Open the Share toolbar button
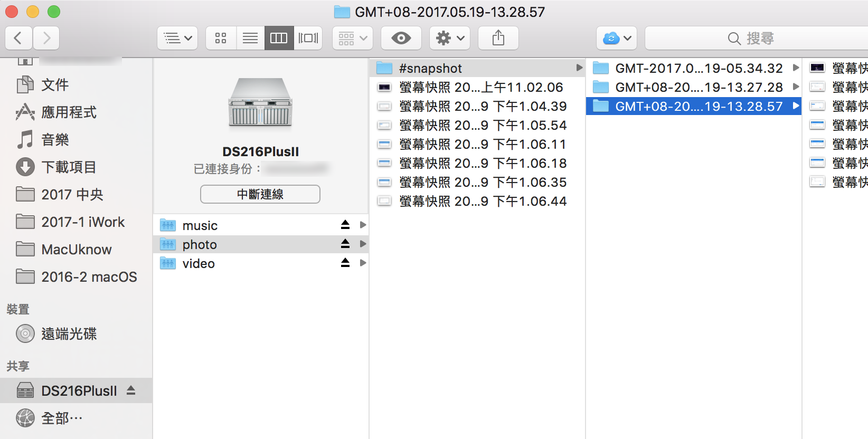 [498, 38]
